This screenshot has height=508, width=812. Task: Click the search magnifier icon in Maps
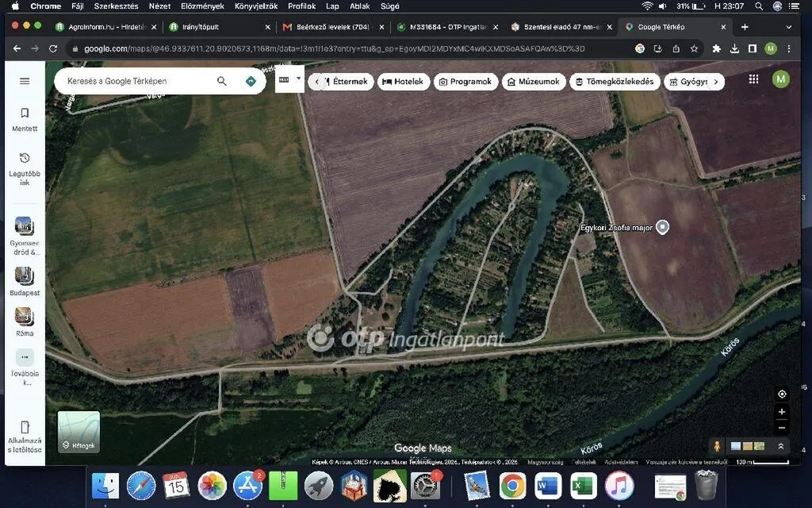click(x=222, y=81)
